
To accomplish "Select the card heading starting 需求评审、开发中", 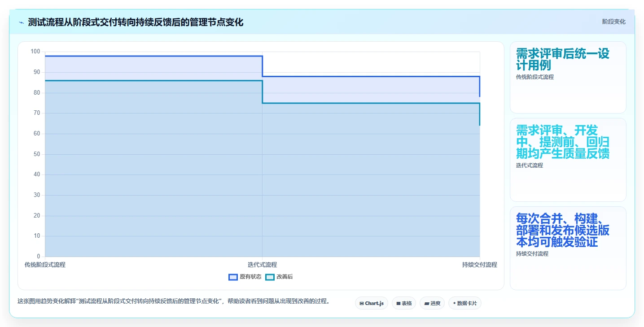I will click(x=563, y=142).
